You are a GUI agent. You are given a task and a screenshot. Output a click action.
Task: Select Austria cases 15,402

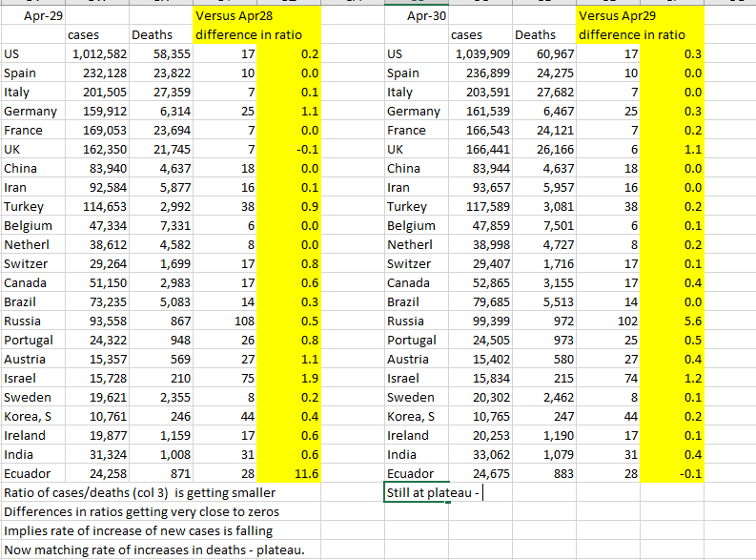coord(480,359)
